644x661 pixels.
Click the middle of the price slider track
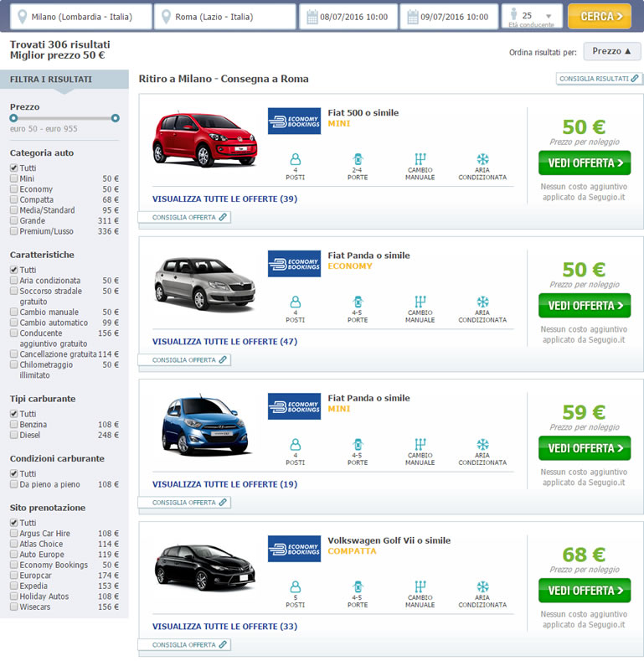coord(64,118)
